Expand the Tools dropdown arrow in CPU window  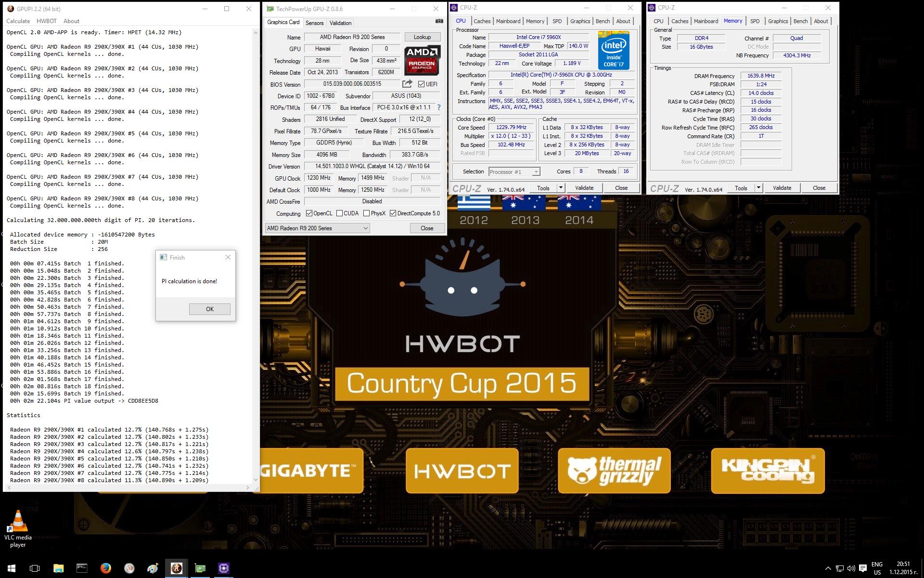[561, 188]
